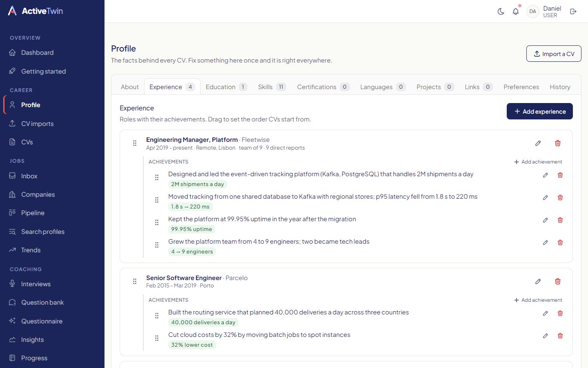Viewport: 588px width, 368px height.
Task: Switch to the Certifications tab
Action: pyautogui.click(x=323, y=87)
